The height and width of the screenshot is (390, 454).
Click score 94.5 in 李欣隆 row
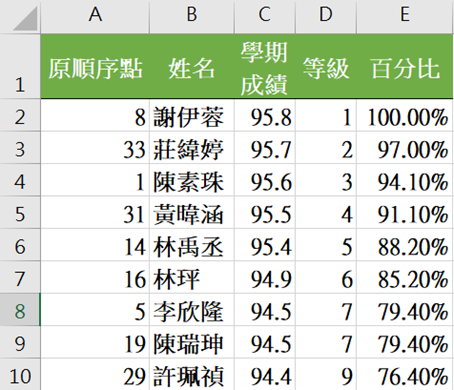tap(265, 310)
